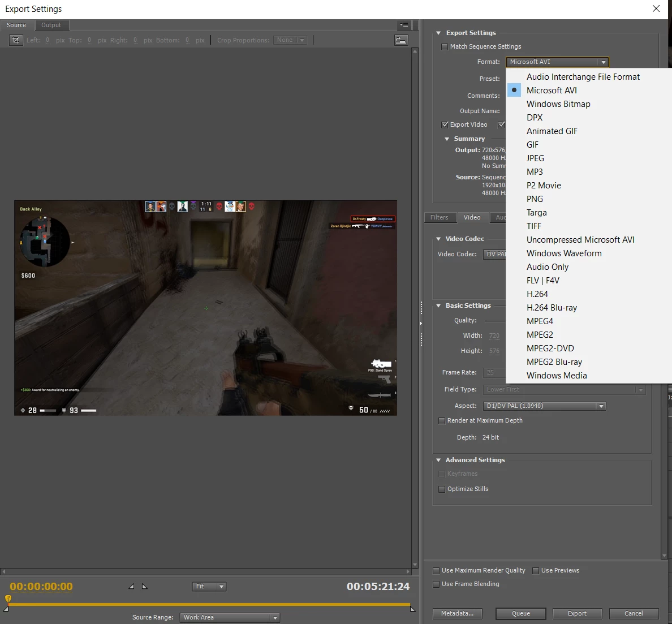Image resolution: width=672 pixels, height=624 pixels.
Task: Open the Video tab
Action: click(472, 217)
